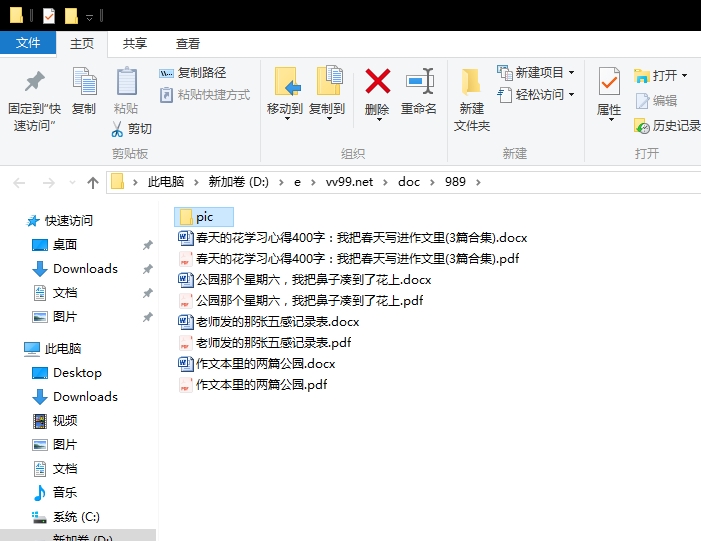Select 作文本里的两篇公园.pdf
The height and width of the screenshot is (541, 701).
point(253,385)
